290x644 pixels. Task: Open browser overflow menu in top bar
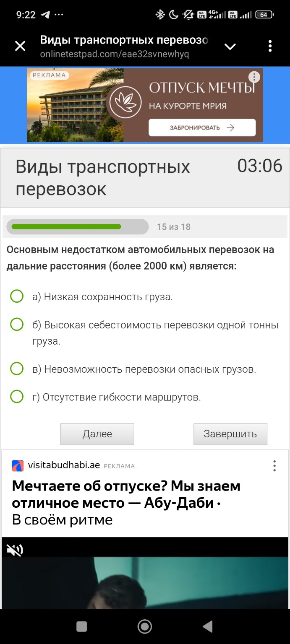[x=270, y=46]
